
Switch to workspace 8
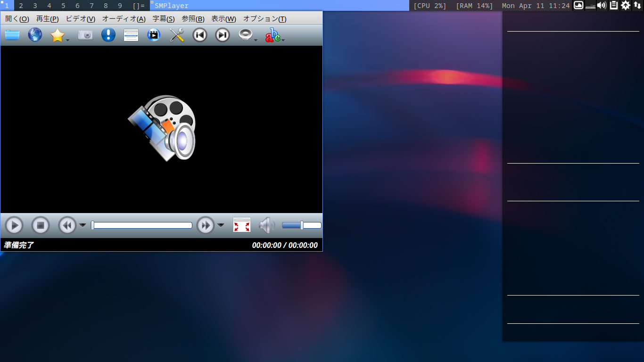[x=106, y=6]
